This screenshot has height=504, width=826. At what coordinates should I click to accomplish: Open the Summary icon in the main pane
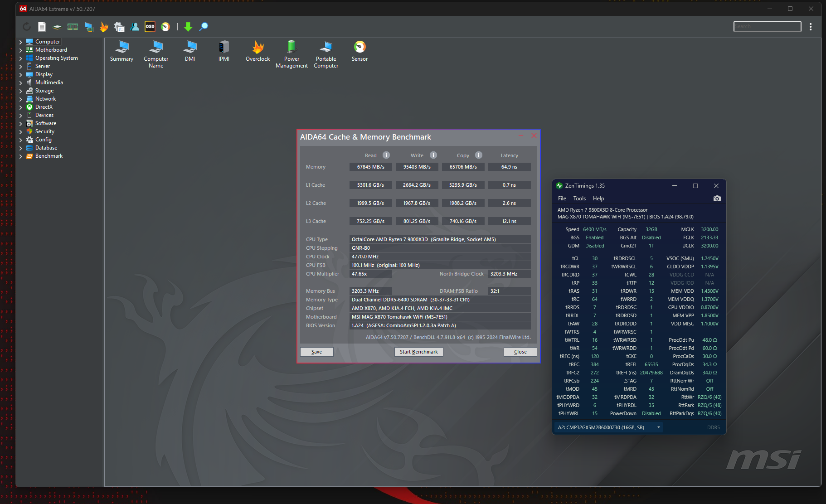(122, 51)
